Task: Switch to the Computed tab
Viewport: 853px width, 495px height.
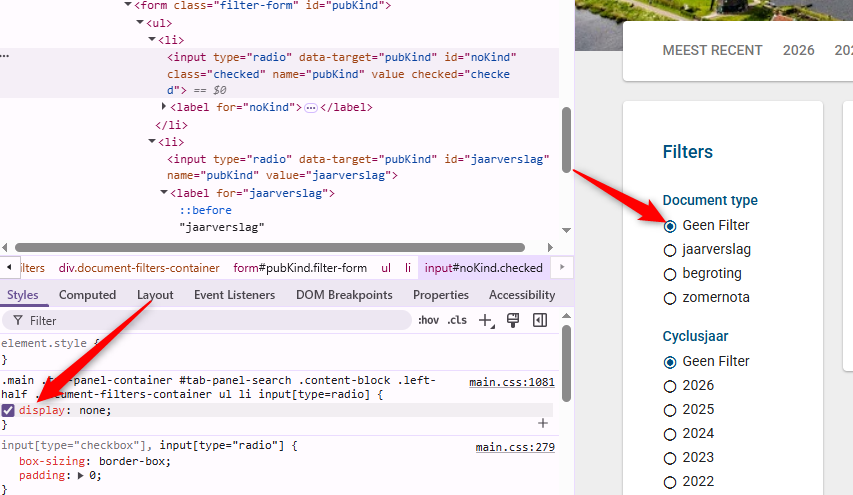Action: click(x=87, y=295)
